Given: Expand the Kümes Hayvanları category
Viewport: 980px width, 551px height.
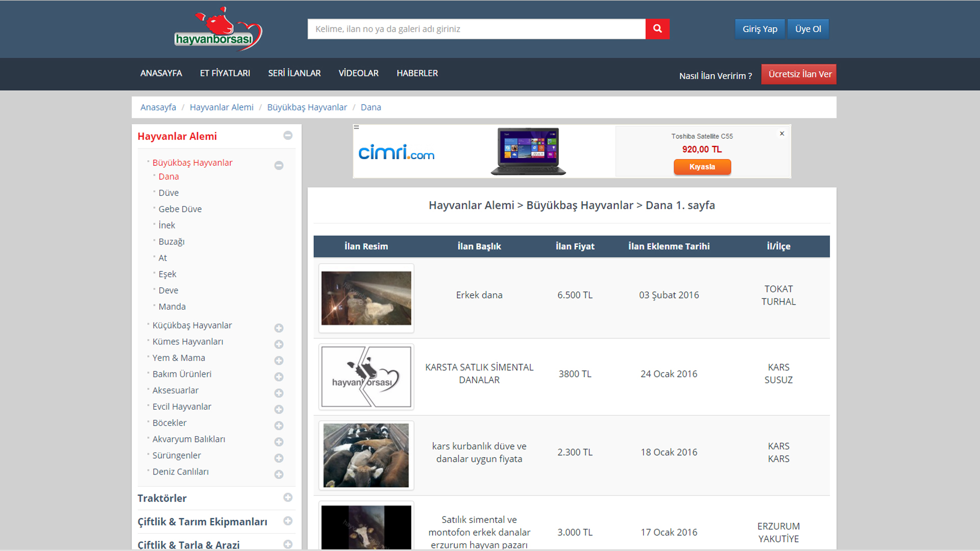Looking at the screenshot, I should click(x=279, y=344).
